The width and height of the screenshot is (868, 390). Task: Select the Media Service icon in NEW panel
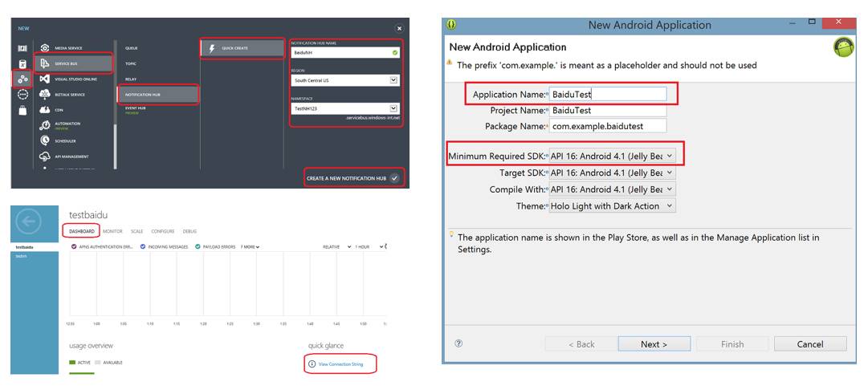[x=44, y=48]
